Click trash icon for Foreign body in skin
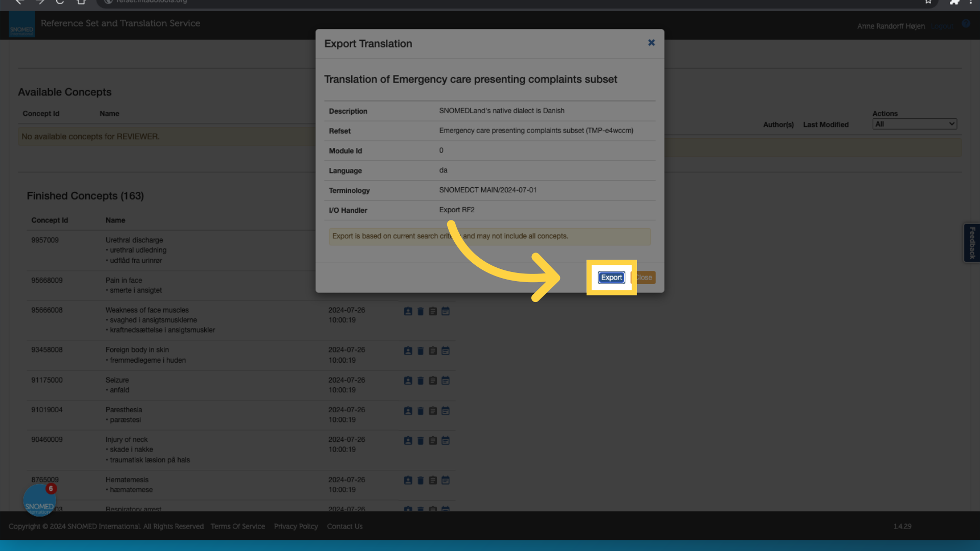 [x=421, y=351]
